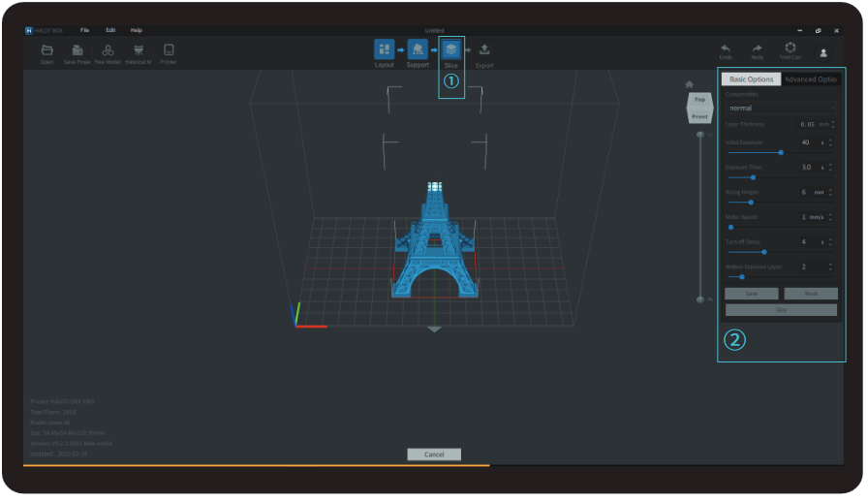This screenshot has height=502, width=868.
Task: Click the Turn off Delay stepper arrows
Action: tap(830, 242)
